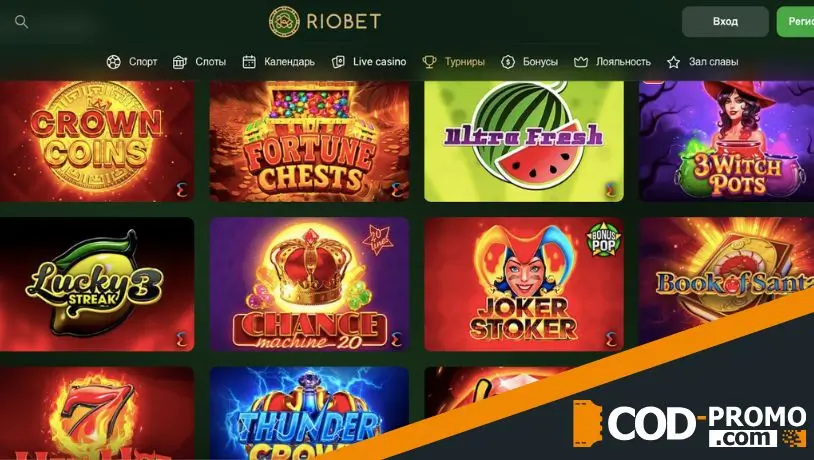Click the Вход login button
This screenshot has height=460, width=814.
tap(725, 21)
